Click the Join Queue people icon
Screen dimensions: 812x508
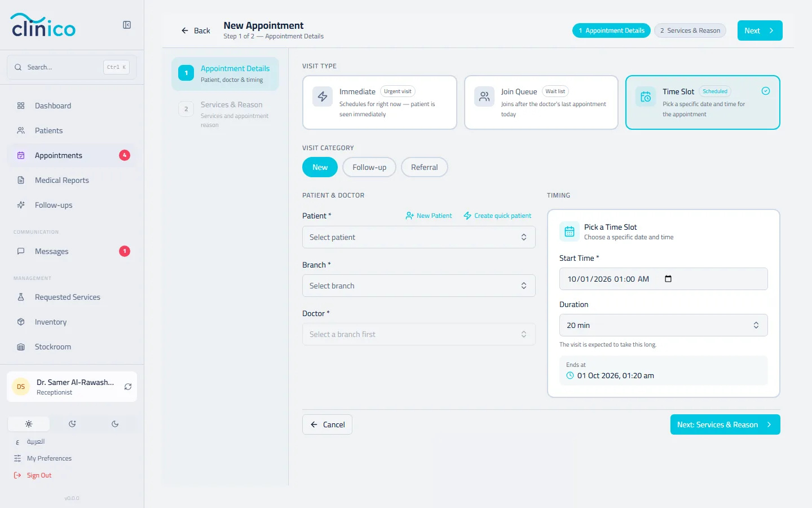484,97
